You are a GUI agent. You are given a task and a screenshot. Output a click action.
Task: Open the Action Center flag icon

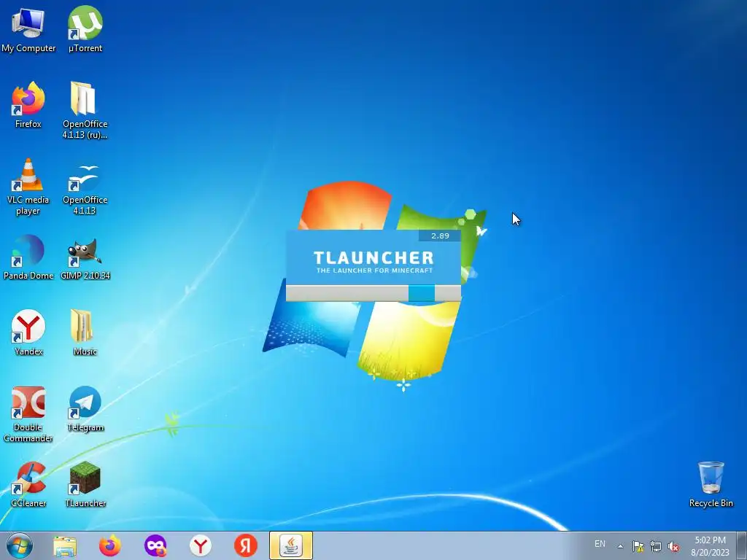(x=638, y=546)
